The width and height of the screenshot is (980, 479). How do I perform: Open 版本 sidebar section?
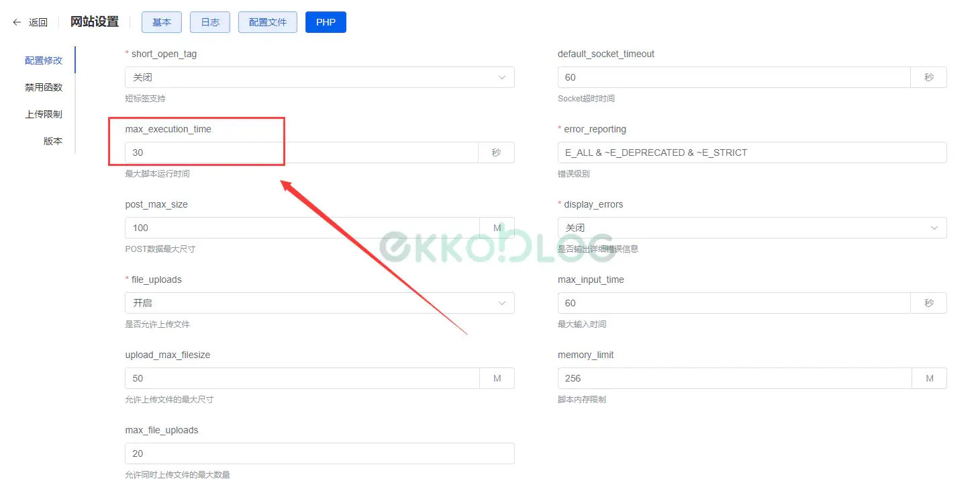pos(53,141)
